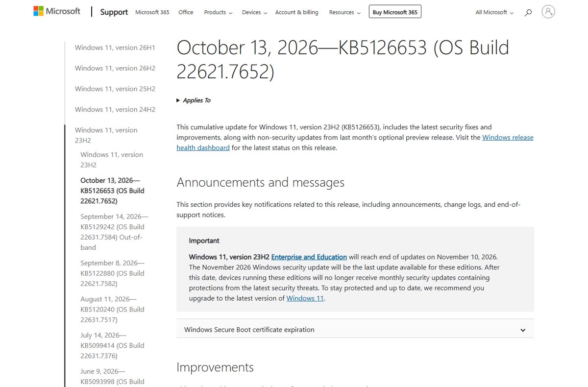Expand Windows Secure Boot certificate expiration section
Image resolution: width=588 pixels, height=387 pixels.
point(355,330)
